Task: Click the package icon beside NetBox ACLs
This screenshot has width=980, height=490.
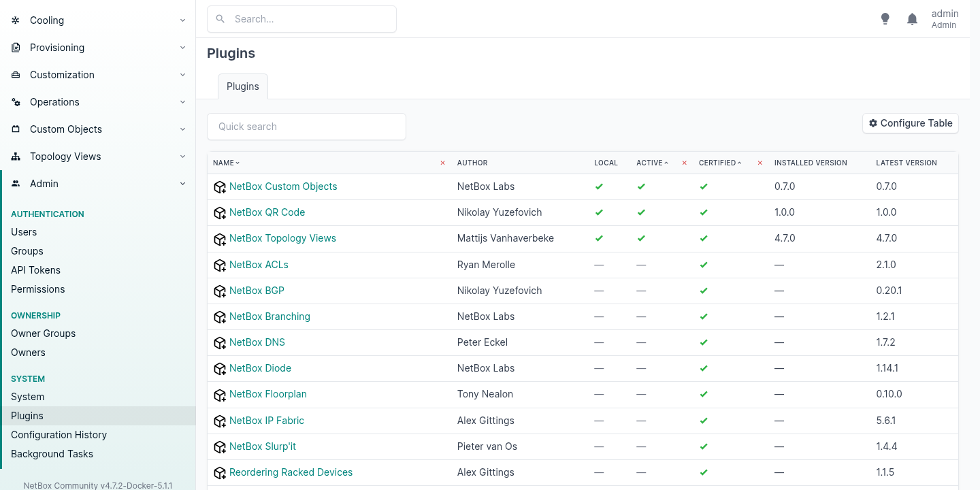Action: click(220, 265)
